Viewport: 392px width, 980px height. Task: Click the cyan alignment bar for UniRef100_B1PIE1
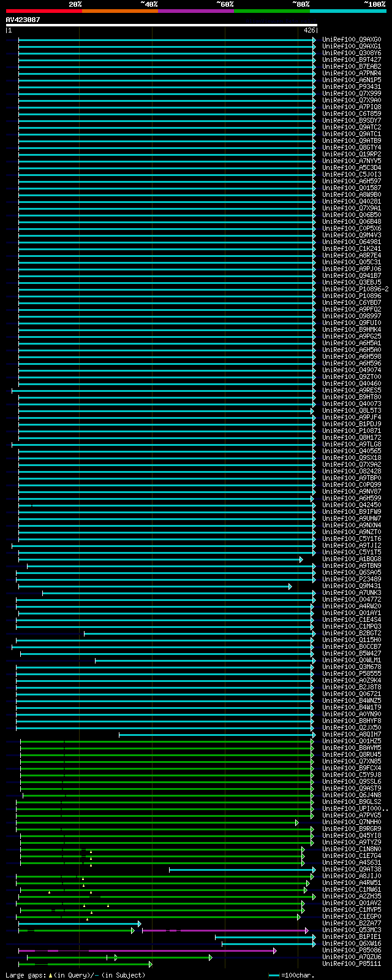click(266, 937)
